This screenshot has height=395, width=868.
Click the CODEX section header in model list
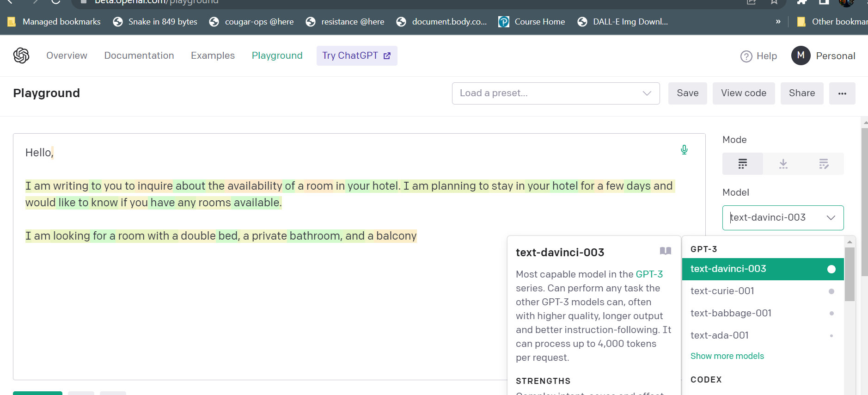pyautogui.click(x=706, y=380)
